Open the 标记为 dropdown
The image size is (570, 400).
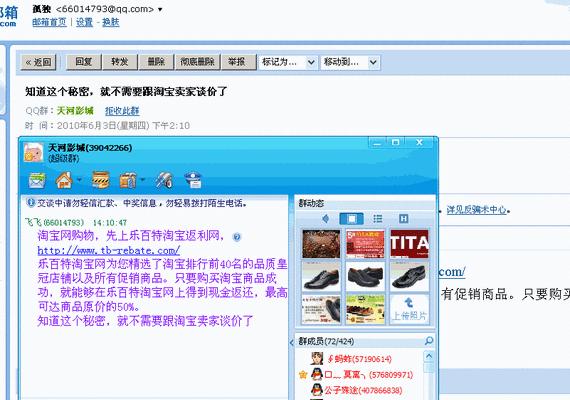coord(288,62)
